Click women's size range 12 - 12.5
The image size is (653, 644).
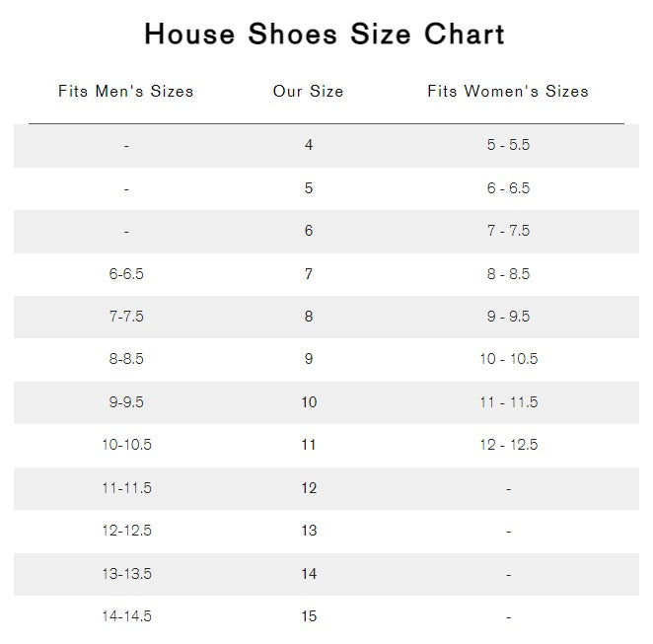[508, 445]
